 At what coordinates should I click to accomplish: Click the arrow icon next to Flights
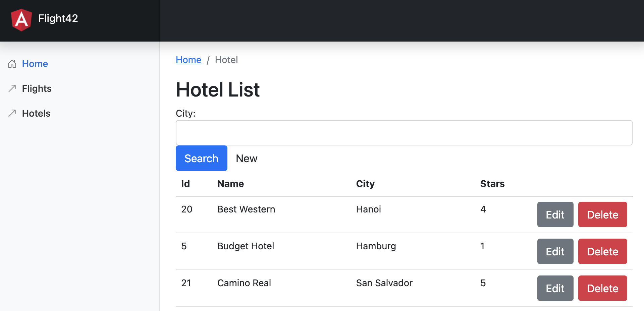pyautogui.click(x=12, y=88)
